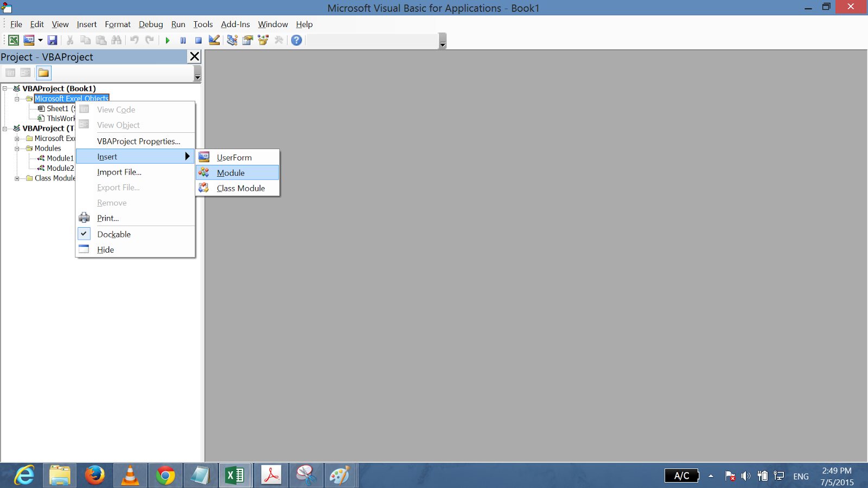Expand the Class Modules folder

pos(17,178)
